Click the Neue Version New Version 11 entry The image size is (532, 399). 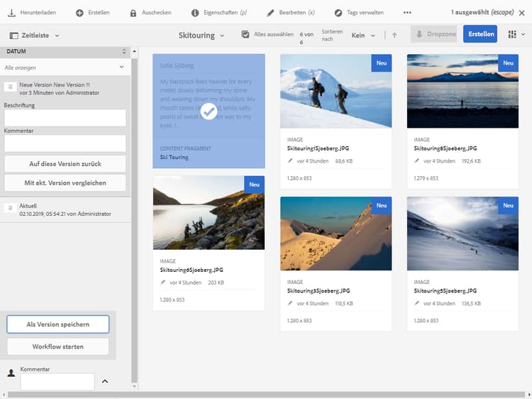coord(65,89)
